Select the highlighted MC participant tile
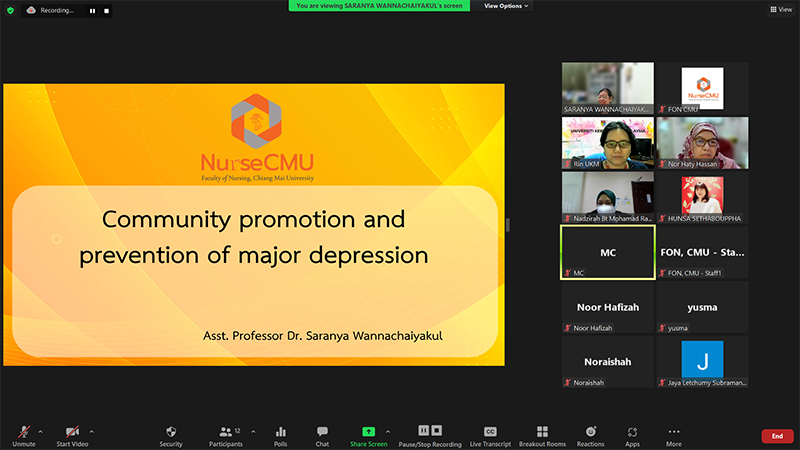800x450 pixels. coord(608,253)
